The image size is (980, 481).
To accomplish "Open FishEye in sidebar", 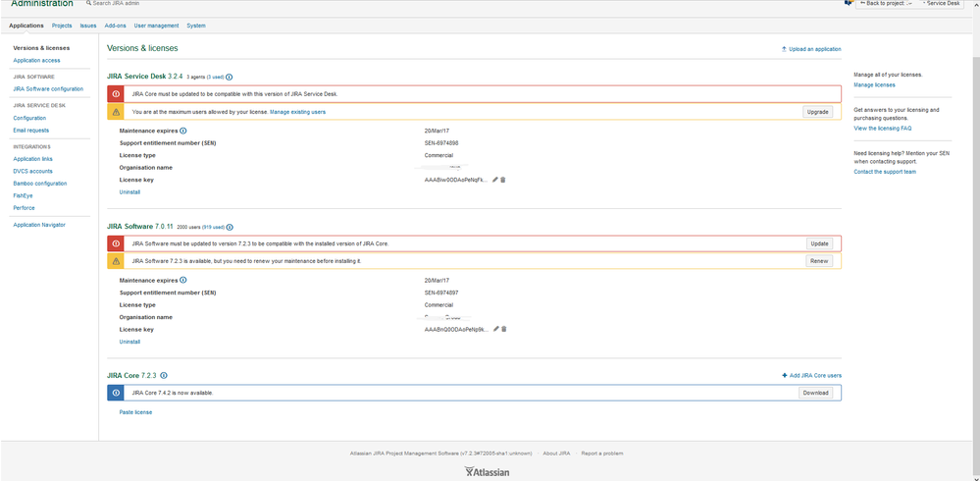I will (x=24, y=195).
